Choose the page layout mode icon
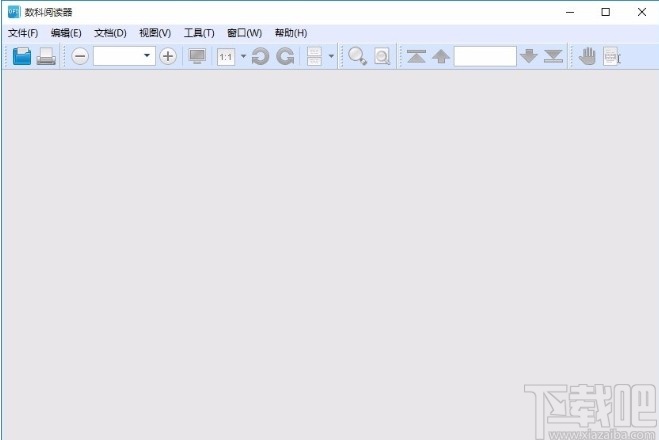This screenshot has width=659, height=440. tap(314, 56)
